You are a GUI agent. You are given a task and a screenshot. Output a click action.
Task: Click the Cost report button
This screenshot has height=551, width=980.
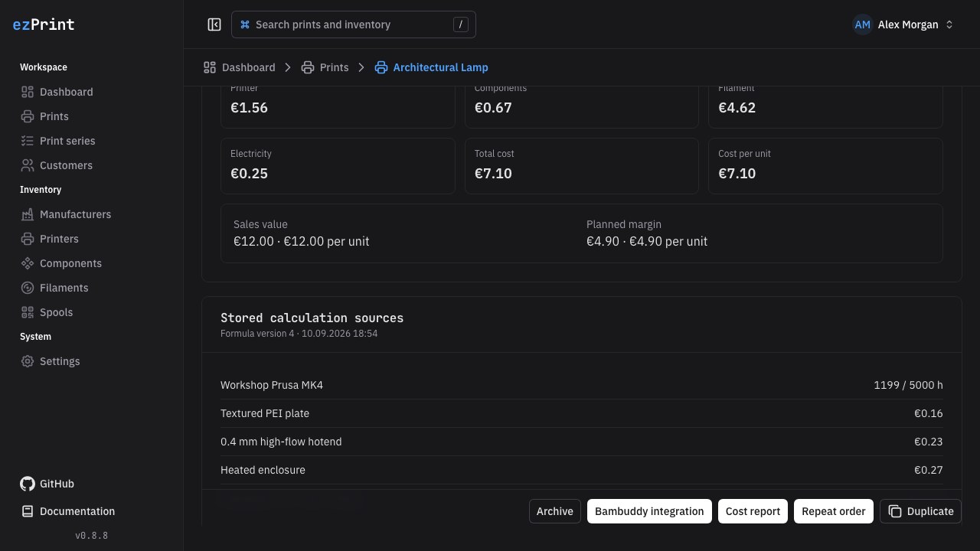(753, 511)
